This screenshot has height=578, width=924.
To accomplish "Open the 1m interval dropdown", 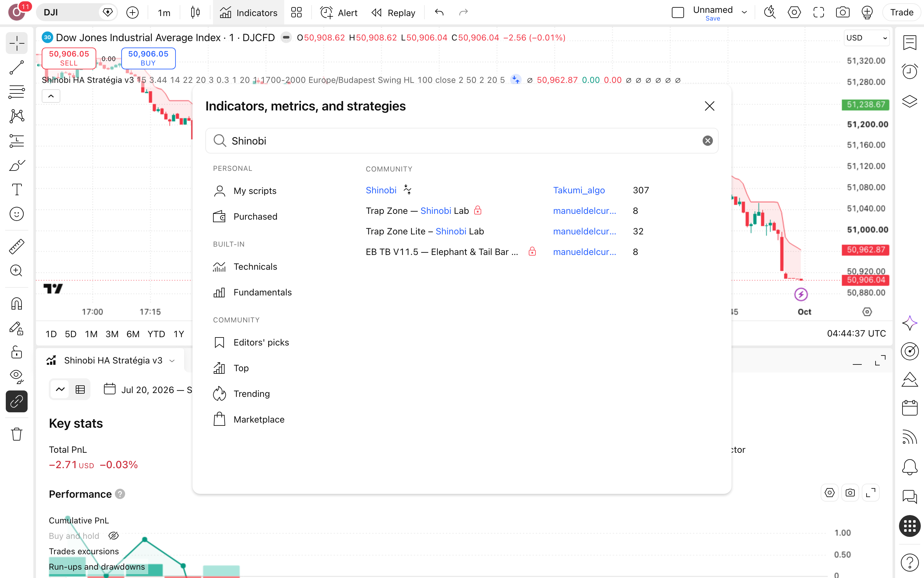I will [164, 13].
